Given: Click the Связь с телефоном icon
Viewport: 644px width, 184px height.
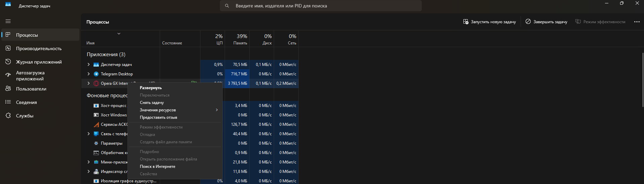Looking at the screenshot, I should click(96, 134).
